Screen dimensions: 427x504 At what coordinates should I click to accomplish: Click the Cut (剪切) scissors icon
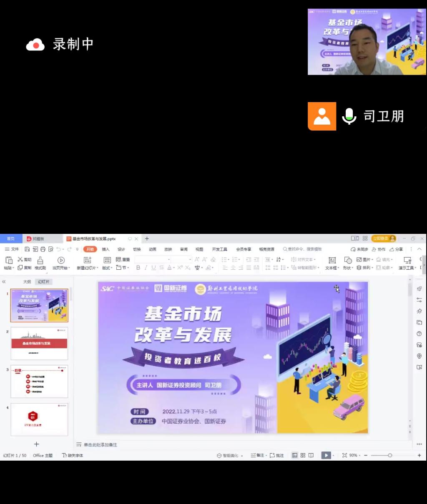pos(20,260)
